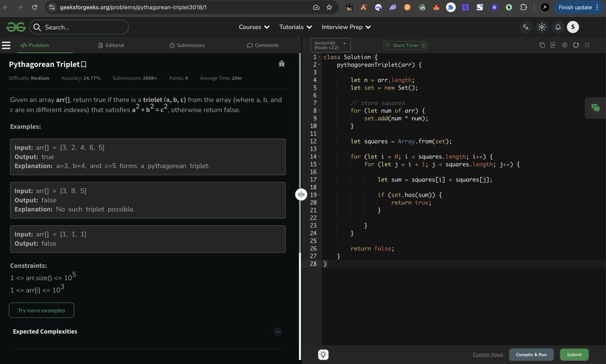Click the site info icon in address bar
This screenshot has width=606, height=364.
52,8
